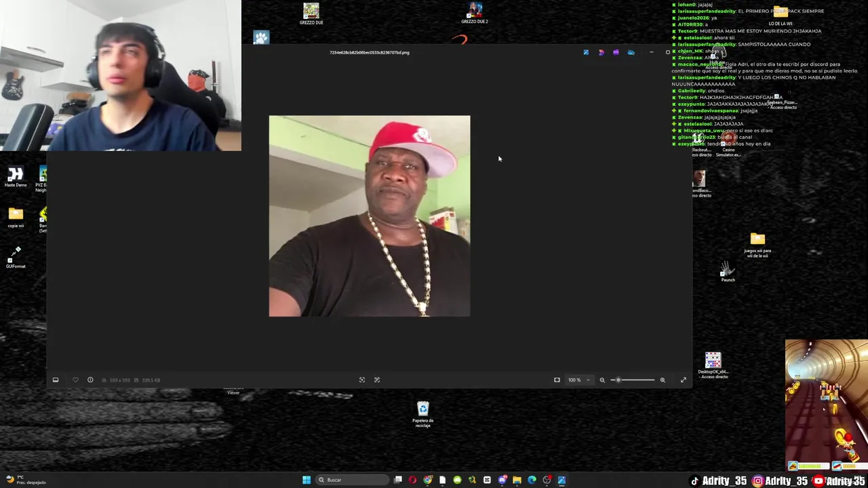The width and height of the screenshot is (868, 488).
Task: Click the zoom out magnifier in Photos
Action: point(602,380)
